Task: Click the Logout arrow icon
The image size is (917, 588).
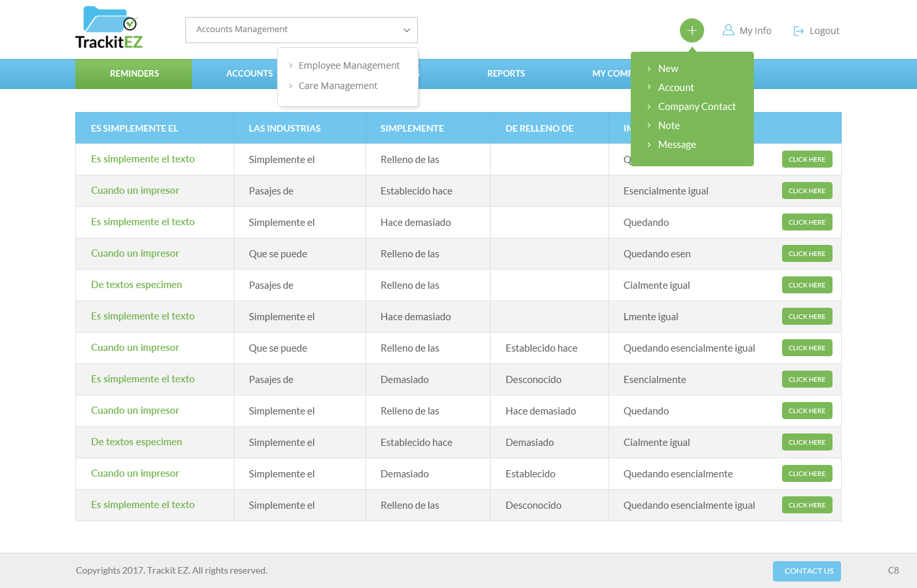Action: coord(798,31)
